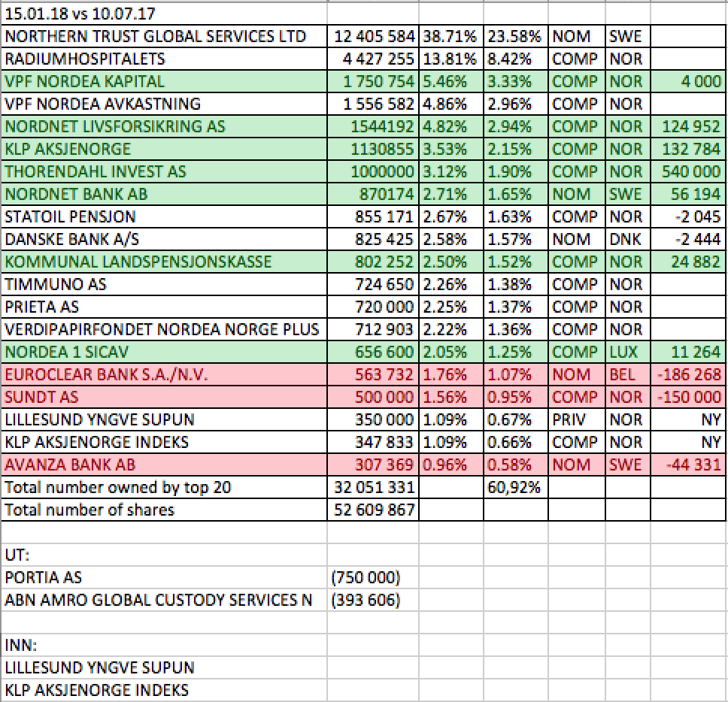Click the 1 556 582 shares cell
This screenshot has width=728, height=702.
tap(373, 104)
